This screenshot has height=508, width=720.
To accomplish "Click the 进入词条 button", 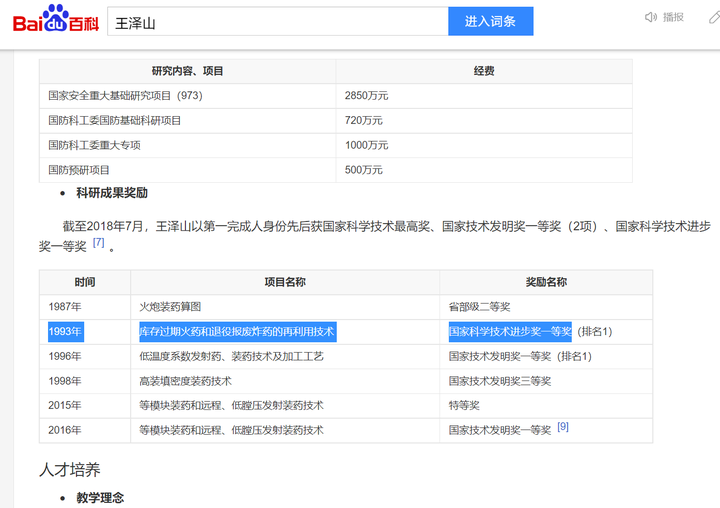I will (x=490, y=21).
